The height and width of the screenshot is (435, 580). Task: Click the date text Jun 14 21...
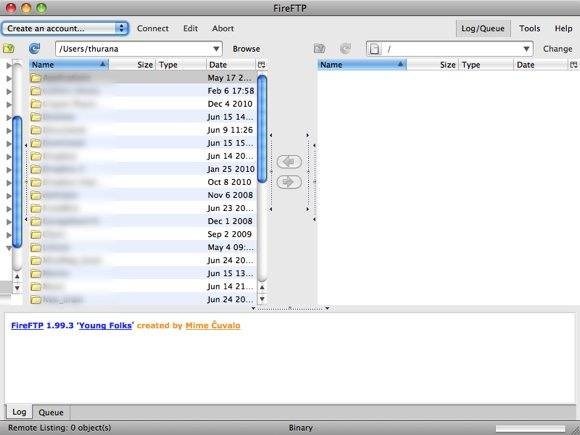pyautogui.click(x=230, y=287)
